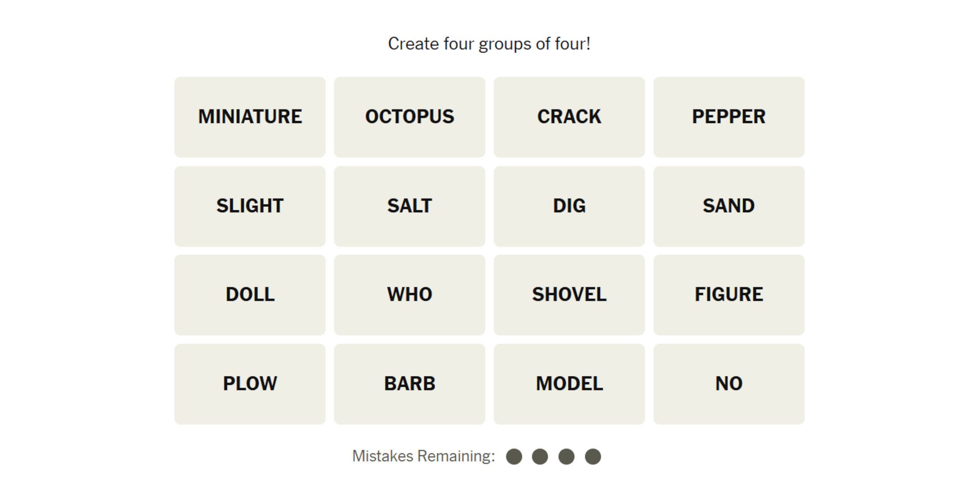Image resolution: width=980 pixels, height=490 pixels.
Task: Select the BARB tile
Action: pos(409,384)
